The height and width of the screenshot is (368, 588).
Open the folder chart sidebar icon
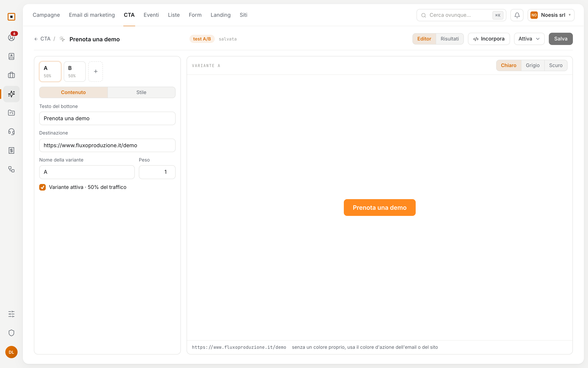[x=11, y=113]
